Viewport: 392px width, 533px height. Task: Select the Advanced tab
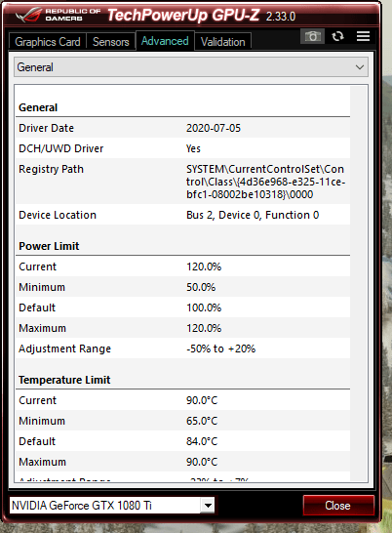165,41
